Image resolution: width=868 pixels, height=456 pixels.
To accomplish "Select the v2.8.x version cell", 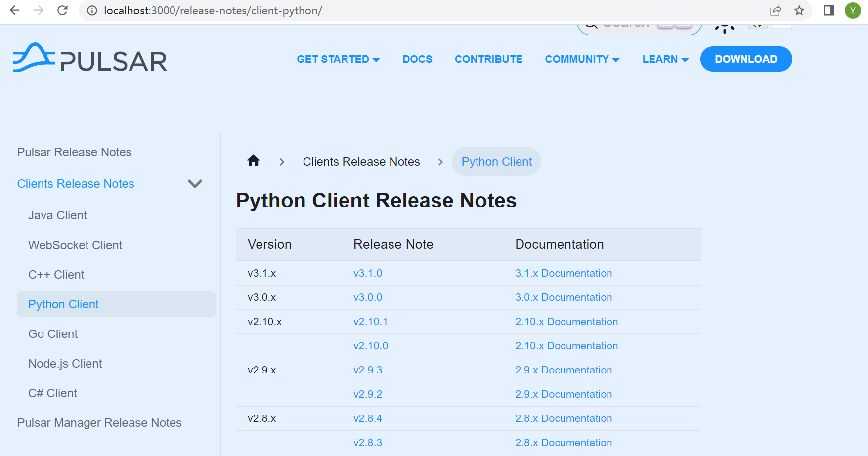I will pos(262,418).
